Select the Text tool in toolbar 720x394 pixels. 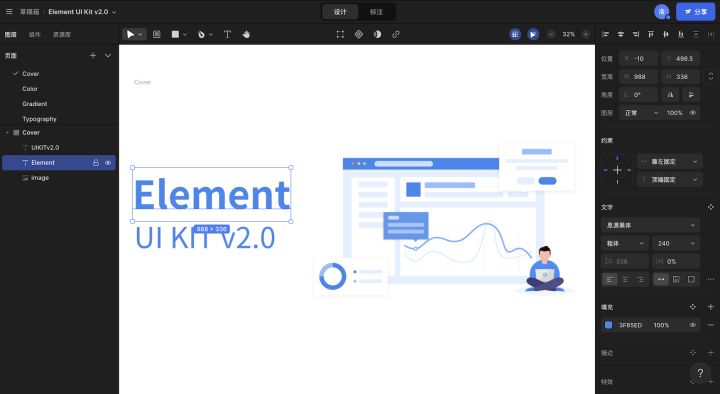click(x=227, y=34)
